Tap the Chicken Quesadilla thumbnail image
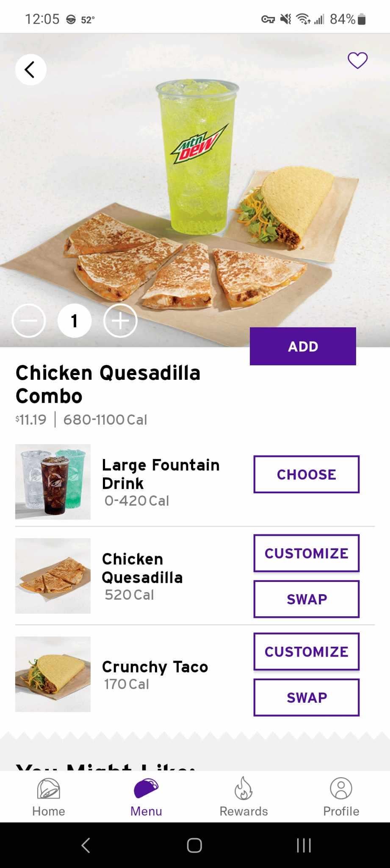The image size is (390, 868). pos(53,576)
